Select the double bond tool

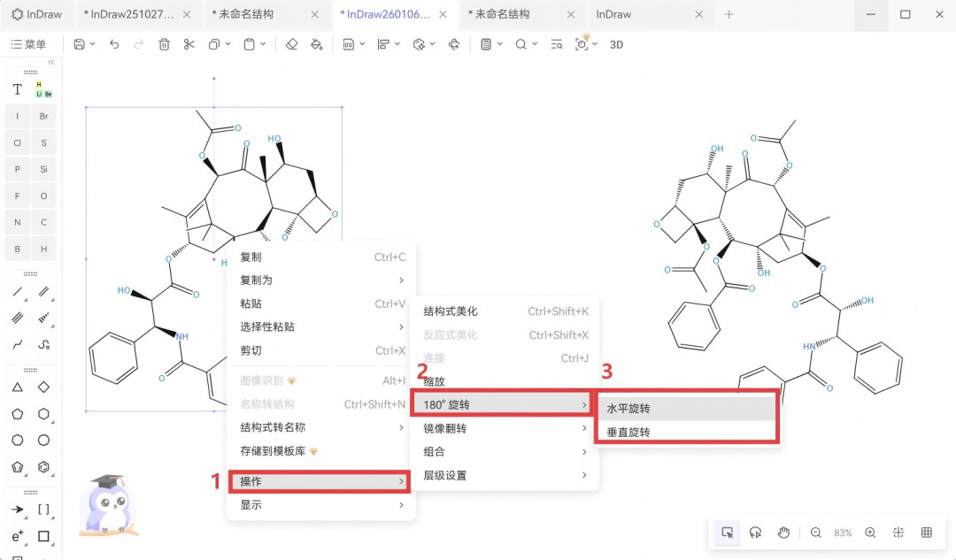(x=43, y=292)
